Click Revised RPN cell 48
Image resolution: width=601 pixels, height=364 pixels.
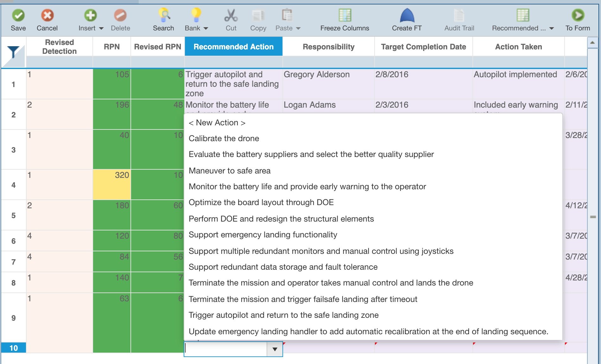[157, 114]
